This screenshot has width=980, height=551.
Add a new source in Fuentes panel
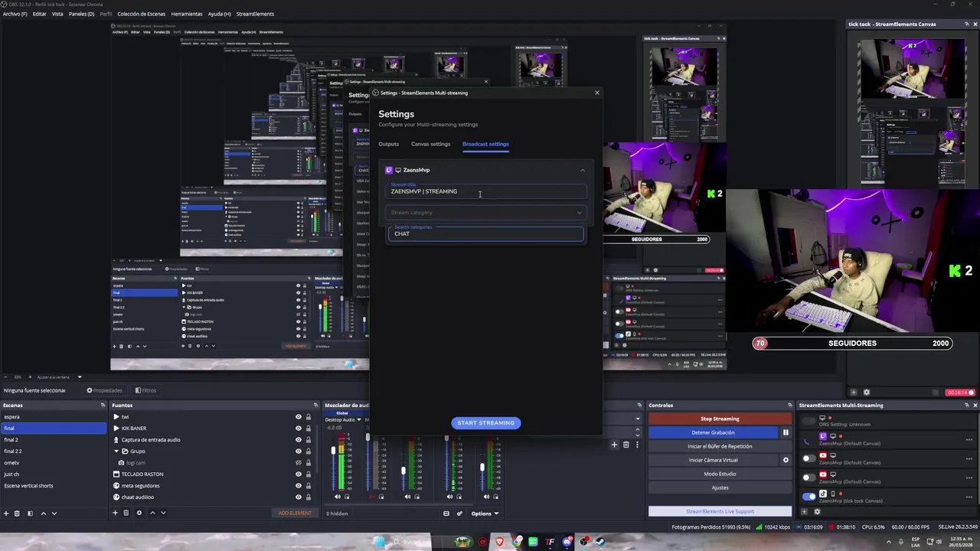coord(115,513)
